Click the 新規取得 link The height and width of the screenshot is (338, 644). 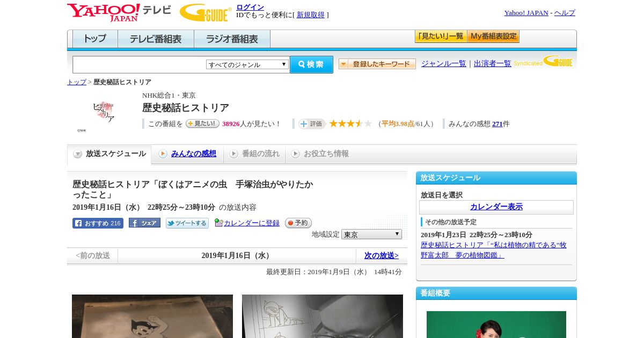point(311,15)
